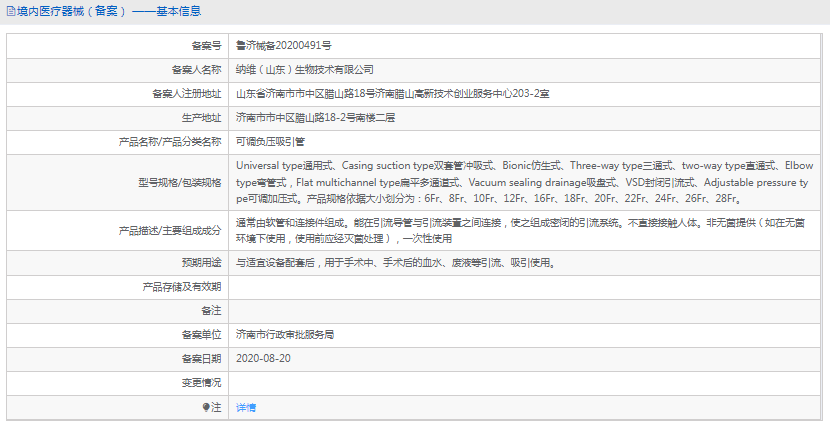
Task: Click the 产品名称/产品分类名称 label
Action: [170, 142]
